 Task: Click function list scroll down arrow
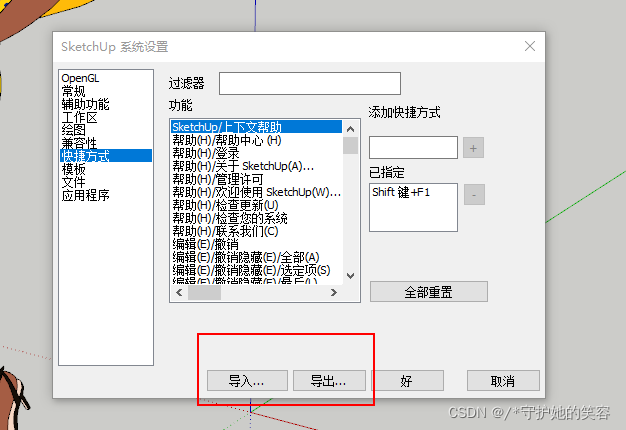click(351, 275)
